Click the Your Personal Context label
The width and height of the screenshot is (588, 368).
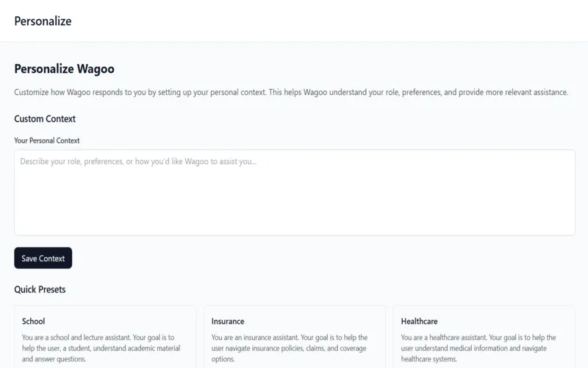pos(47,141)
